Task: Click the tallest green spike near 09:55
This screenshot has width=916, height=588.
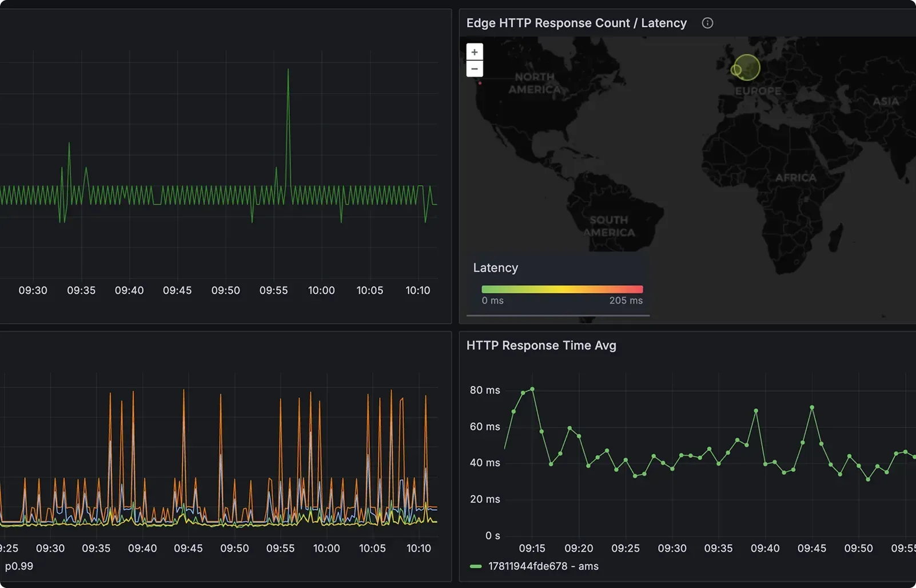Action: [288, 70]
